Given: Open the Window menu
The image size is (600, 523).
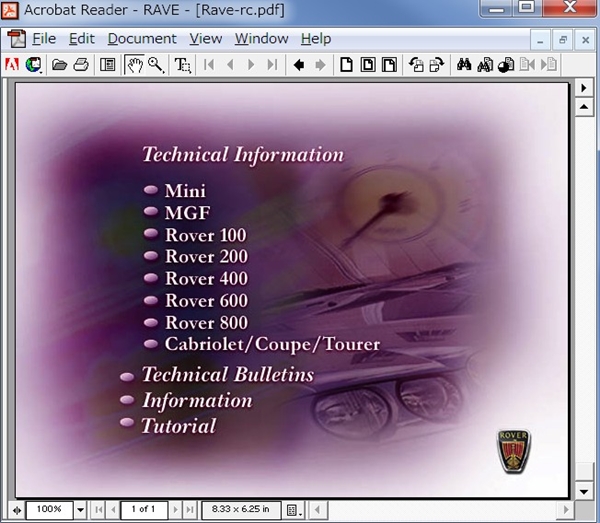Looking at the screenshot, I should point(261,39).
